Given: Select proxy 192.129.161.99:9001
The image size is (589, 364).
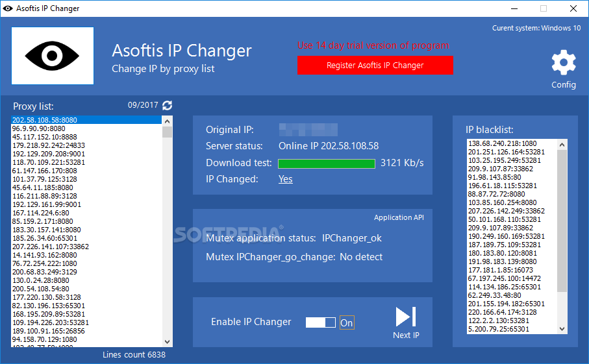Looking at the screenshot, I should click(x=86, y=204).
